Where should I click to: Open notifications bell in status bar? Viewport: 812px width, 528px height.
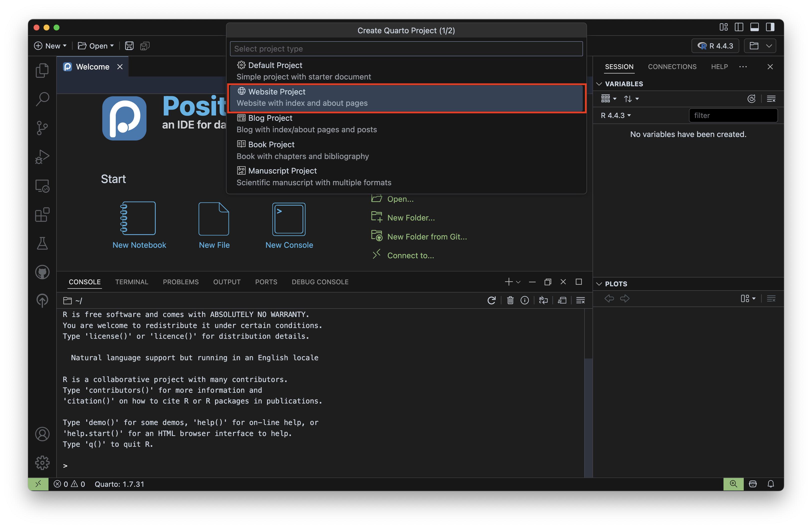(771, 484)
